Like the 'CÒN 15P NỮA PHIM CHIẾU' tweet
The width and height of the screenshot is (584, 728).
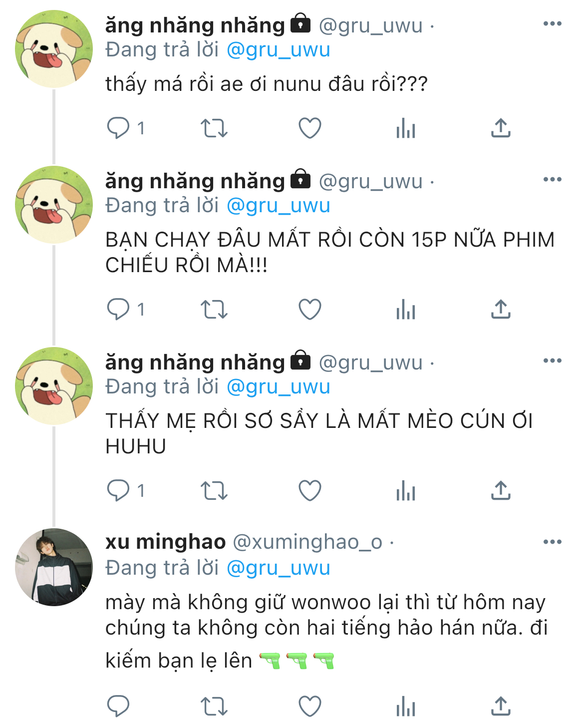[309, 310]
